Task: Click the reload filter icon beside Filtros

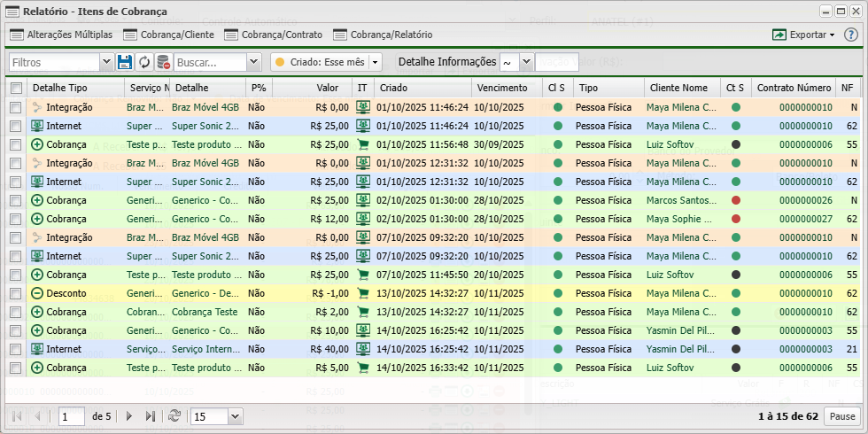Action: pos(145,62)
